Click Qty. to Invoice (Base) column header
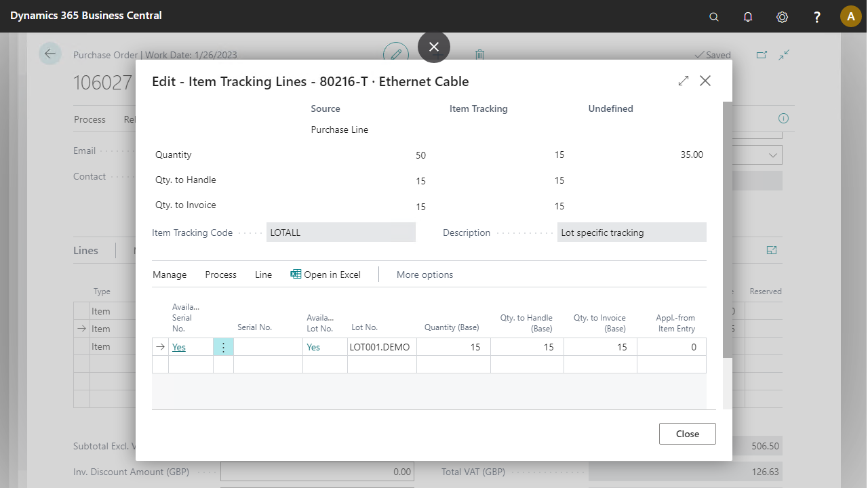 (x=599, y=323)
